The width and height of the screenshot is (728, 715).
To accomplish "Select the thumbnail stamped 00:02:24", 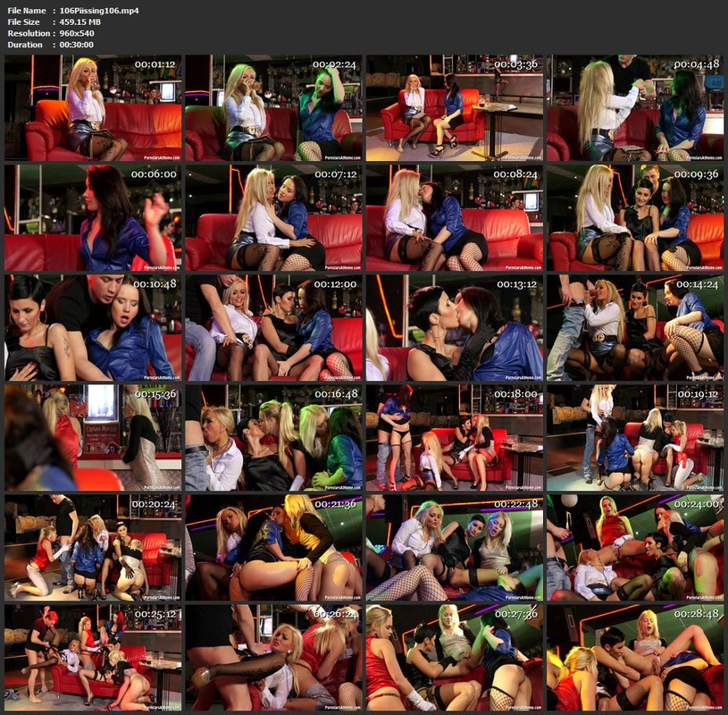I will pos(273,108).
